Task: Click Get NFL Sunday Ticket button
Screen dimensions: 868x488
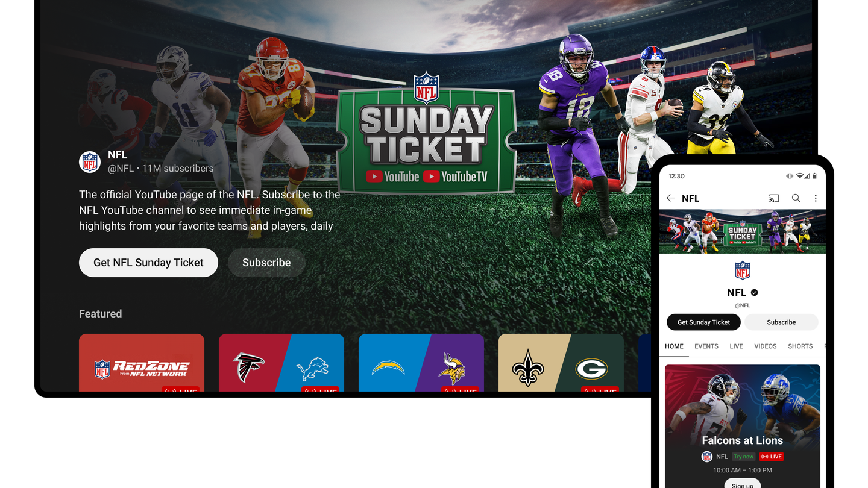Action: tap(148, 263)
